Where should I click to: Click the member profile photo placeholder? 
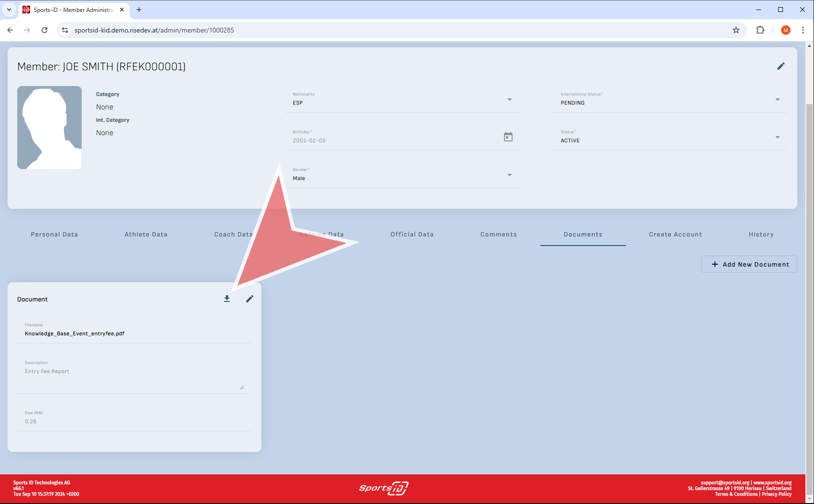(x=50, y=128)
